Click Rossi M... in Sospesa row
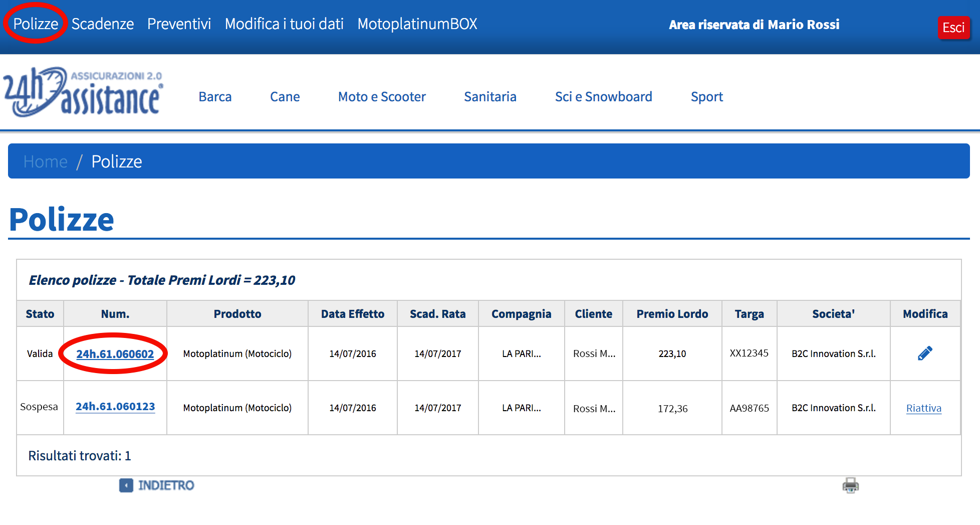 pos(594,408)
